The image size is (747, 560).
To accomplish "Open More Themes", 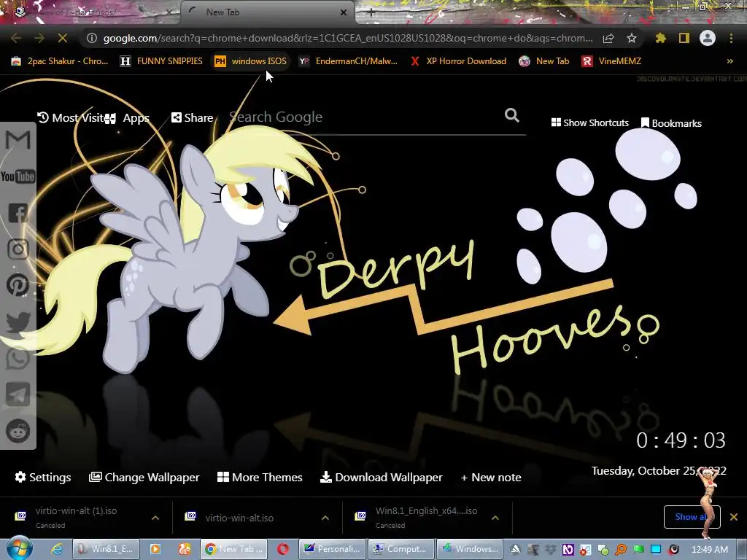I will click(x=260, y=477).
